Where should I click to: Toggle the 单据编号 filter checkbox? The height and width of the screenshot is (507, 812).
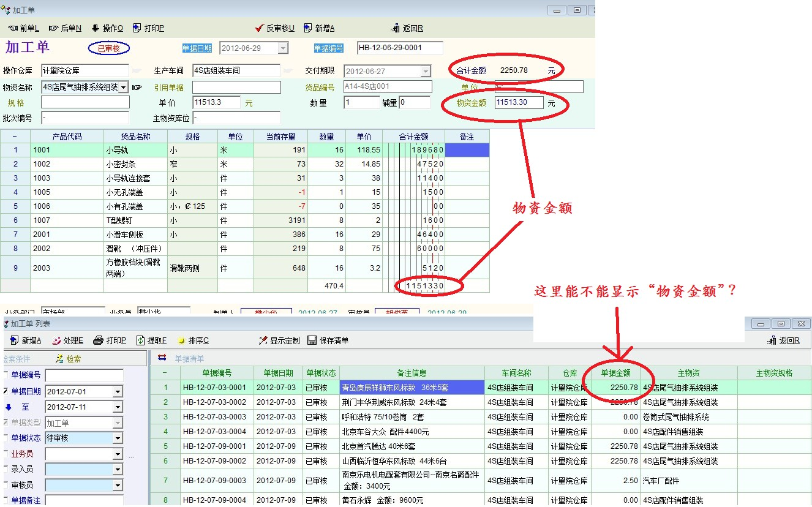tap(6, 375)
